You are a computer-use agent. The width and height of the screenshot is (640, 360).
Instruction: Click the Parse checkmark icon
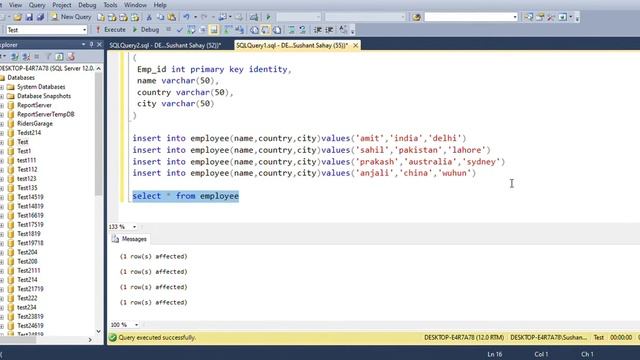tap(180, 30)
